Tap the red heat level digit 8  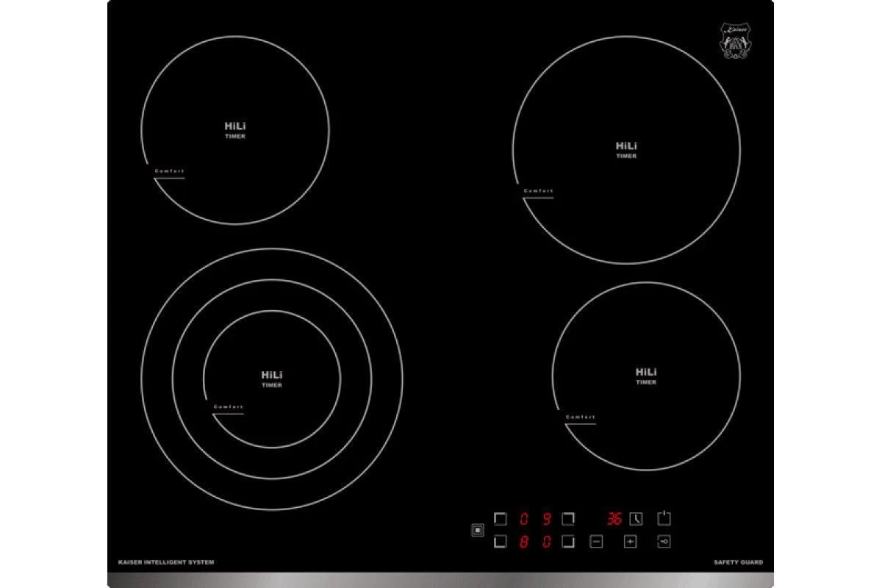point(524,543)
